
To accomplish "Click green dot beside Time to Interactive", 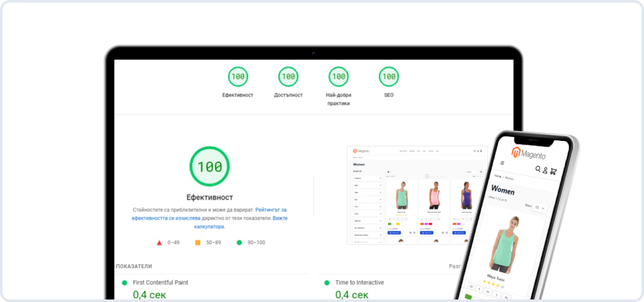I will pyautogui.click(x=326, y=282).
